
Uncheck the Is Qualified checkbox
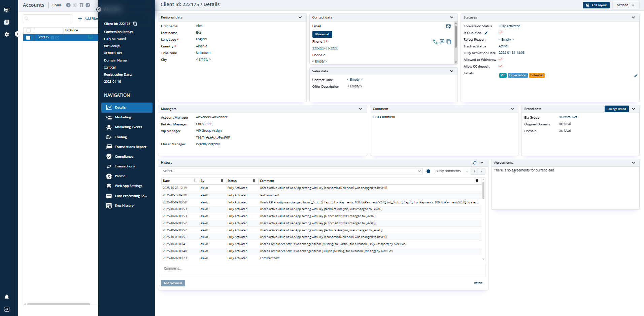pyautogui.click(x=501, y=33)
